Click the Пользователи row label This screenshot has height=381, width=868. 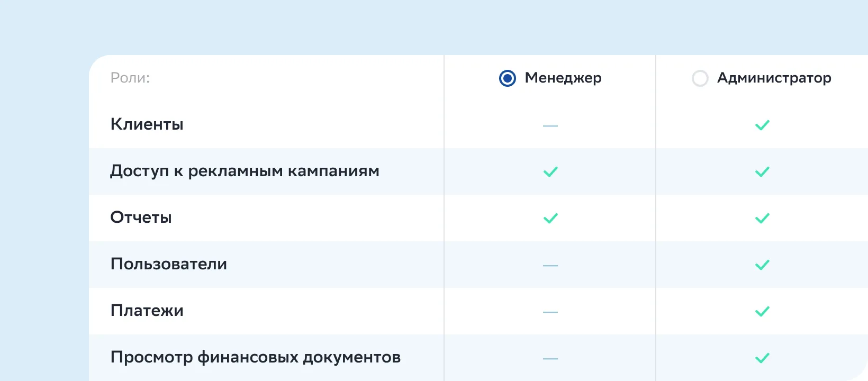coord(169,264)
